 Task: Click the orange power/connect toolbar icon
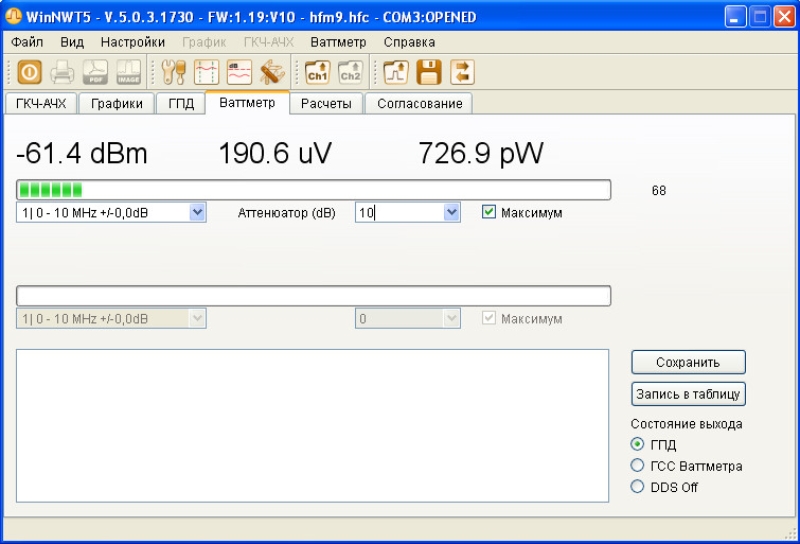30,72
